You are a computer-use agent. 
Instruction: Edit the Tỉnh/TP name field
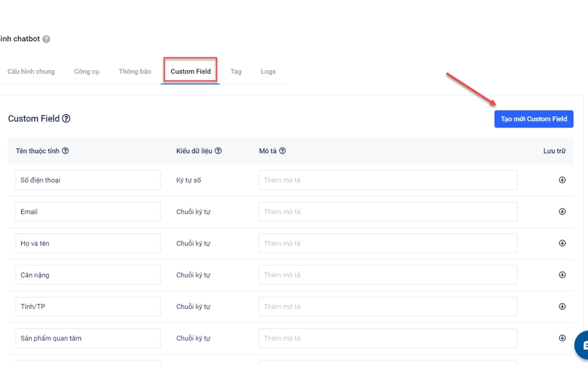[88, 306]
